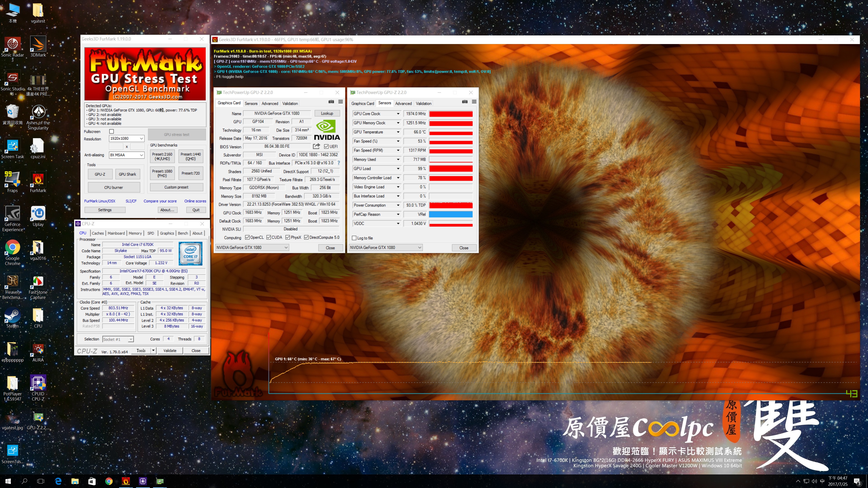Open the Anti-aliasing 8X MSAA dropdown
The image size is (868, 488).
point(127,155)
